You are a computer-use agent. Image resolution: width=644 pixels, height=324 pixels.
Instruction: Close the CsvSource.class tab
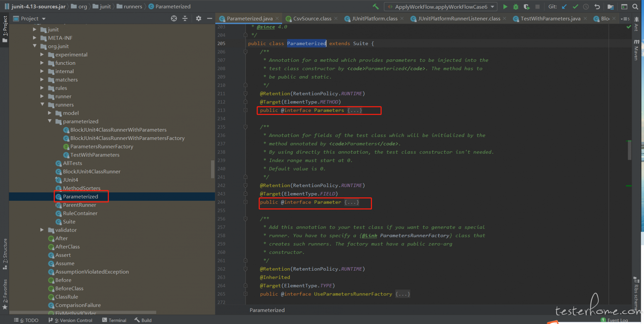pyautogui.click(x=336, y=18)
